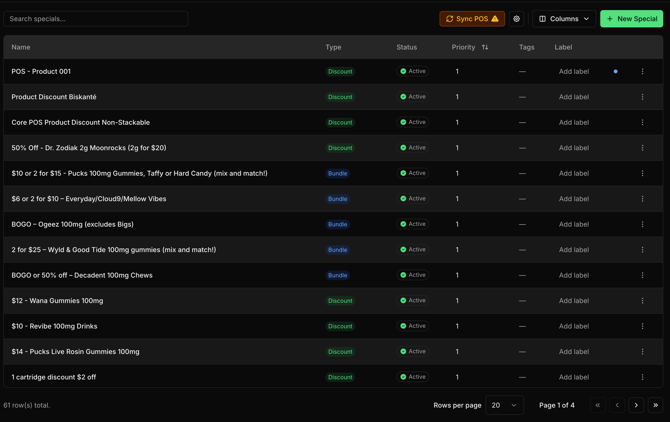Go to the previous page arrow
Screen dimensions: 670x422
click(617, 405)
